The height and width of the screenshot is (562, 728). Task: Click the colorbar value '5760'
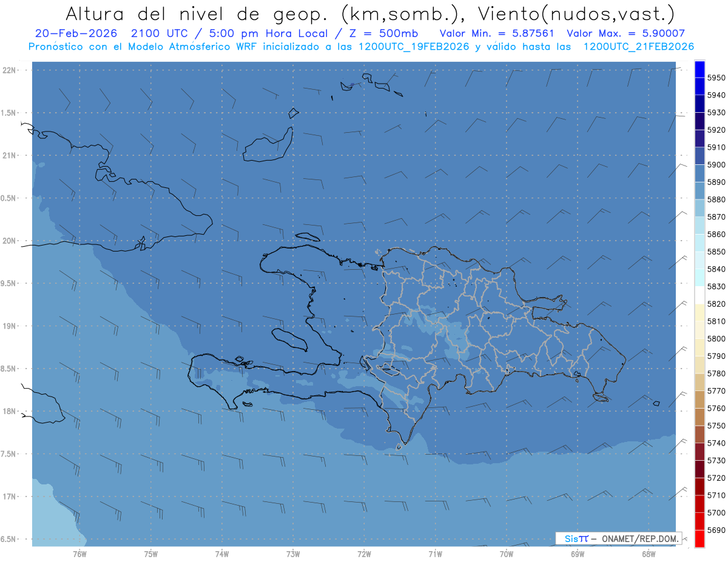coord(716,409)
